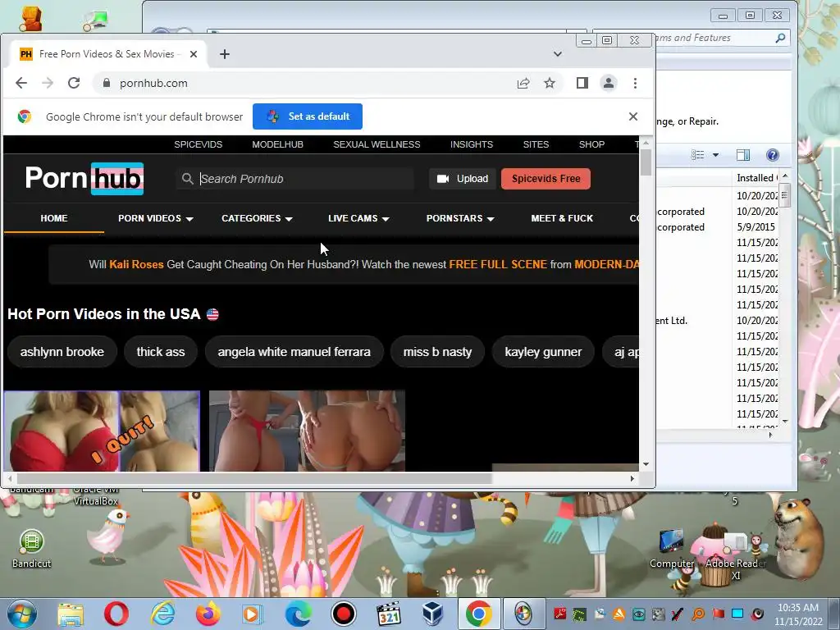Bookmark this tab with the star icon
The image size is (840, 630).
[550, 83]
